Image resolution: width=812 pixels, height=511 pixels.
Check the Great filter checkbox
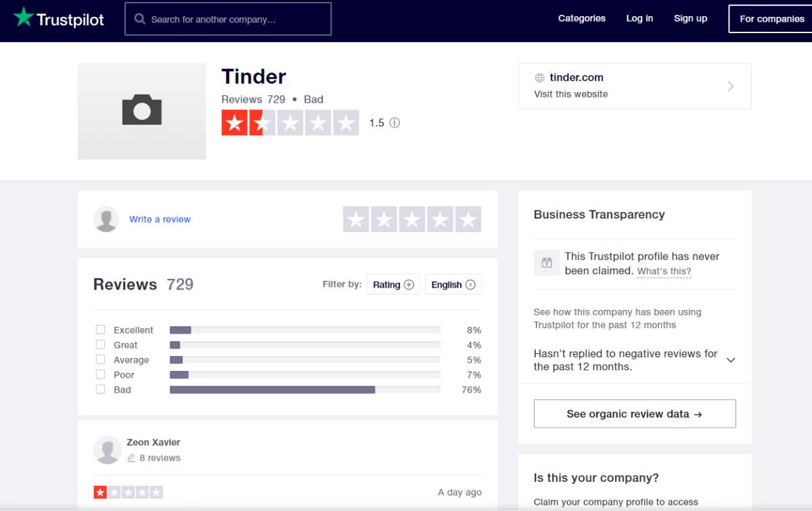click(100, 345)
